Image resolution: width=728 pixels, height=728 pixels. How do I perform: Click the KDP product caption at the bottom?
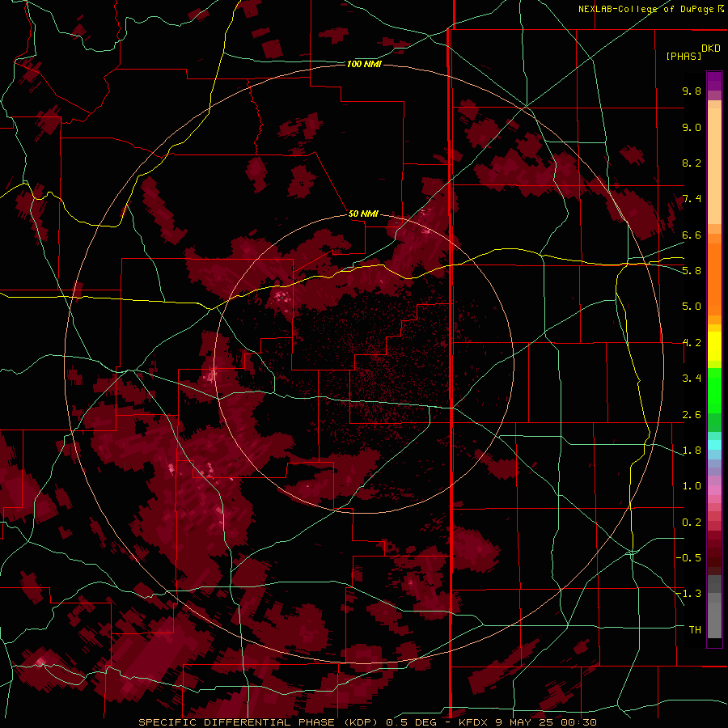[367, 722]
